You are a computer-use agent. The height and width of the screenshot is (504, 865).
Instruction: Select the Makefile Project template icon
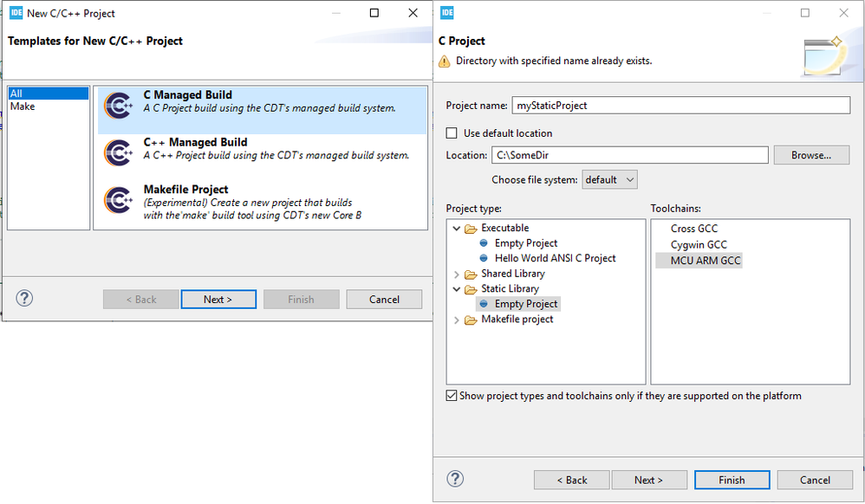coord(118,199)
